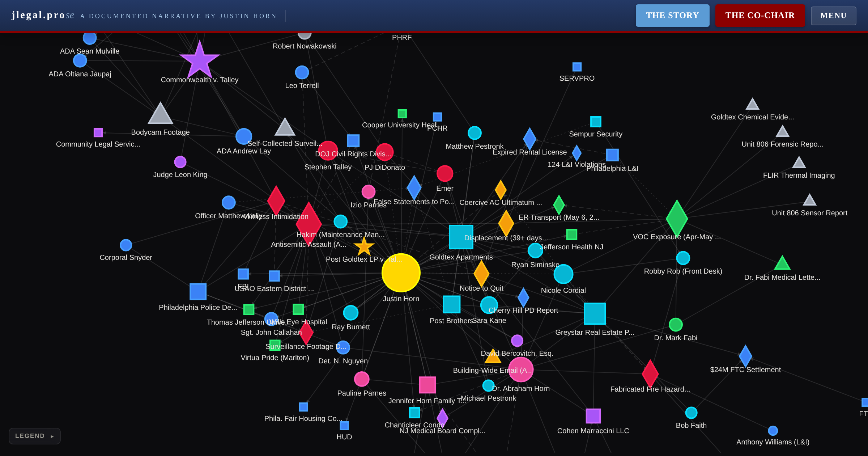Click the ADA Oltiana Jaupaj blue circle node
The width and height of the screenshot is (868, 456).
click(x=80, y=60)
